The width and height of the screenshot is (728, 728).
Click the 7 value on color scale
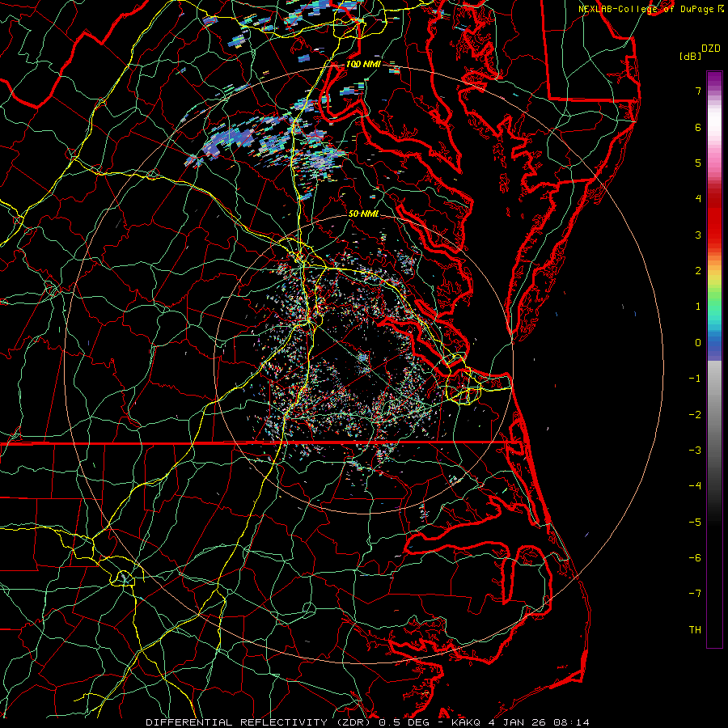698,91
